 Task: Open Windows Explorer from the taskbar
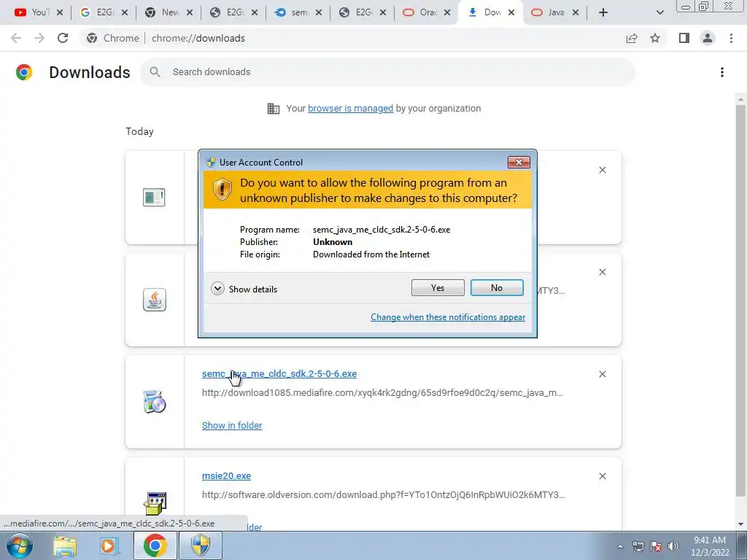(x=65, y=545)
